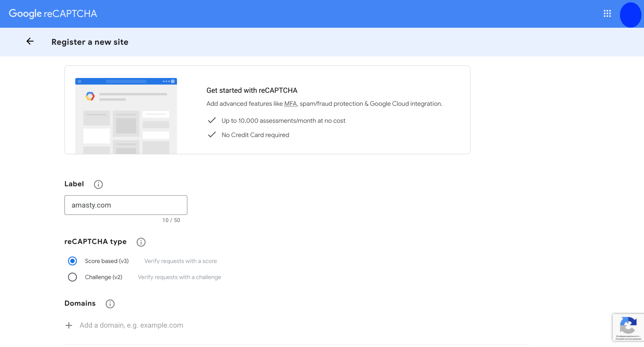Screen dimensions: 644x347
Task: Click the Add a domain input field
Action: coord(131,325)
